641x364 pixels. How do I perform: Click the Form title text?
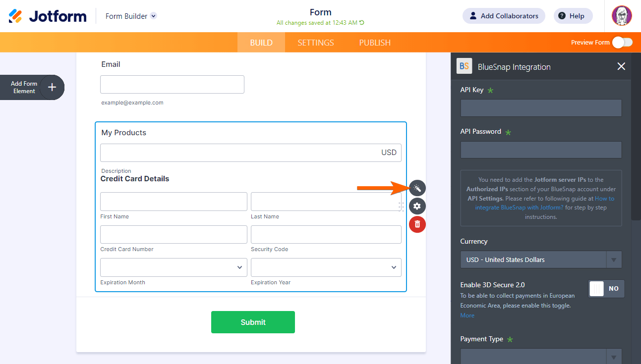point(321,12)
